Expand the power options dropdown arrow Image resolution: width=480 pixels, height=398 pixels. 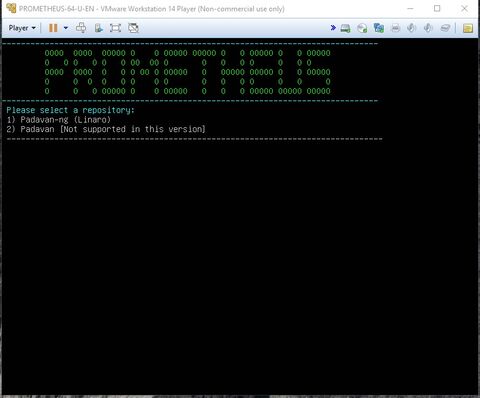pos(66,28)
